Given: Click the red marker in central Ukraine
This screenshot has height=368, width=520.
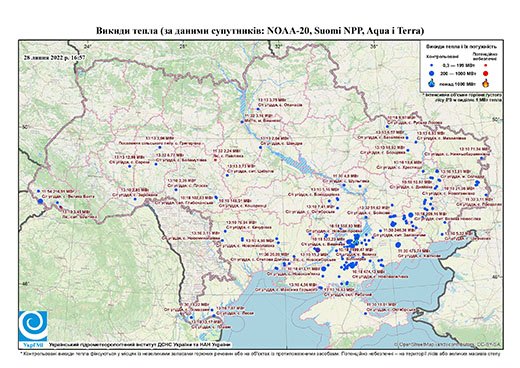Looking at the screenshot, I should tap(215, 160).
